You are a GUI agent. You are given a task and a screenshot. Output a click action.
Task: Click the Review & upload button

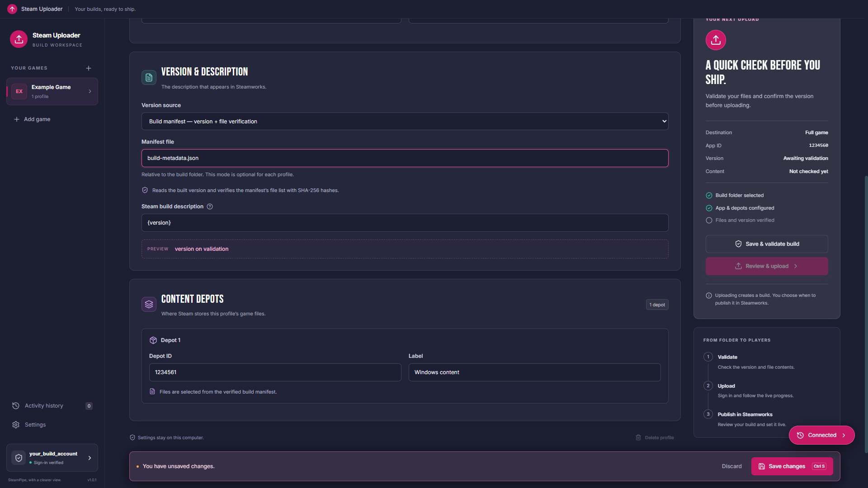[x=767, y=266]
